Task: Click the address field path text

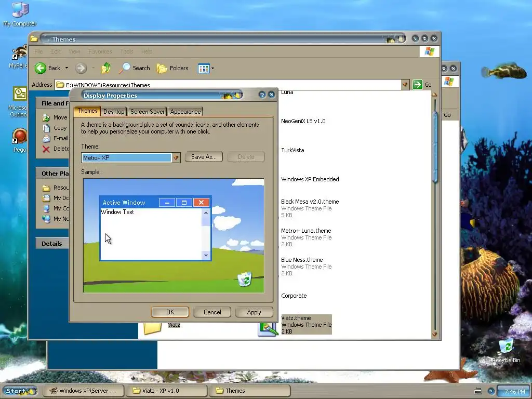Action: [108, 85]
